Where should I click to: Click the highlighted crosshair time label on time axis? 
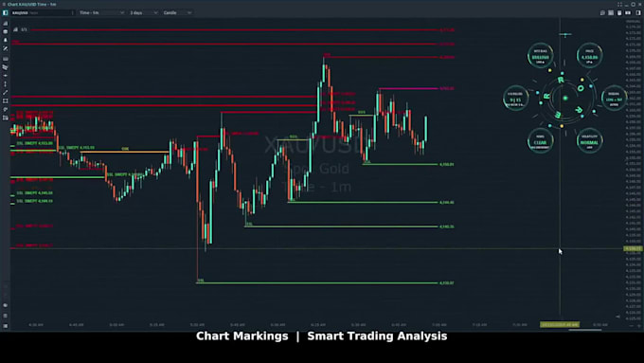pos(560,325)
